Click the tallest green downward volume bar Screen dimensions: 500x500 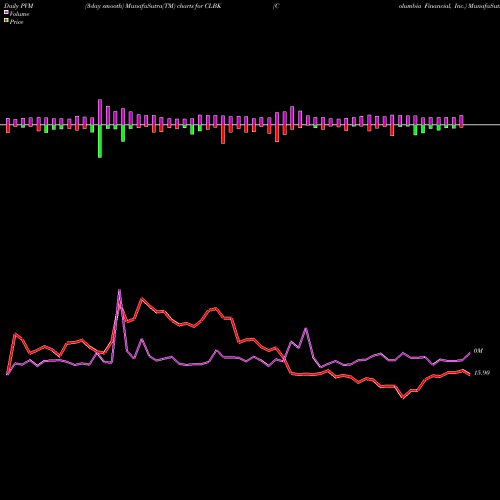tap(100, 141)
